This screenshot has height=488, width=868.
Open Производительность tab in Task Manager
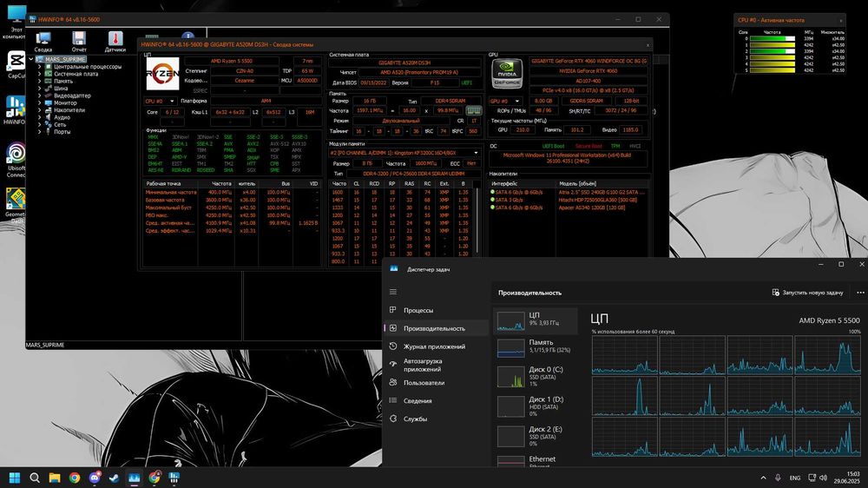click(x=437, y=328)
